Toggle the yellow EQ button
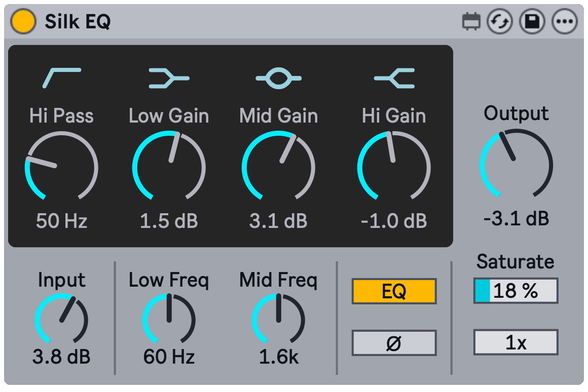 pos(394,291)
